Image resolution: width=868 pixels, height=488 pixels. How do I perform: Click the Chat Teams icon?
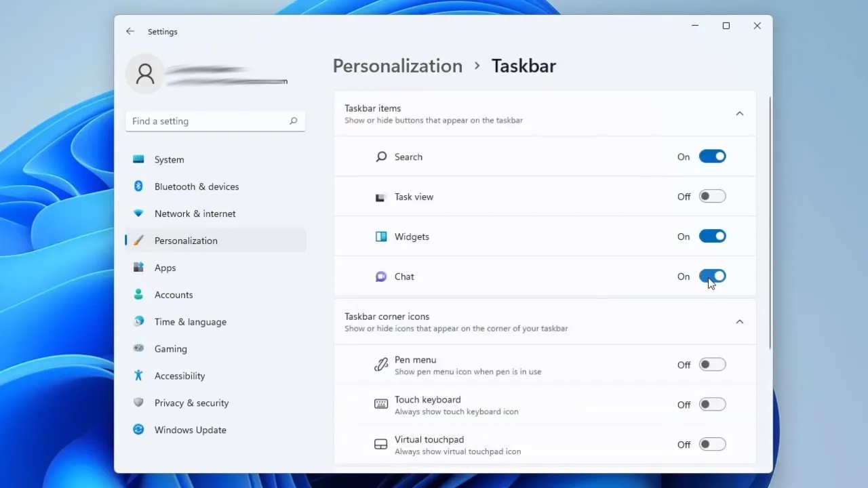pyautogui.click(x=380, y=276)
